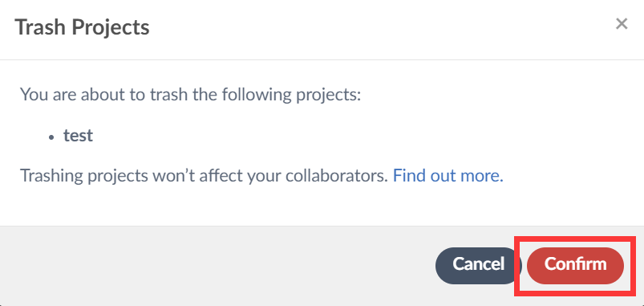
Task: Choose the dark gray Cancel option
Action: (x=478, y=265)
